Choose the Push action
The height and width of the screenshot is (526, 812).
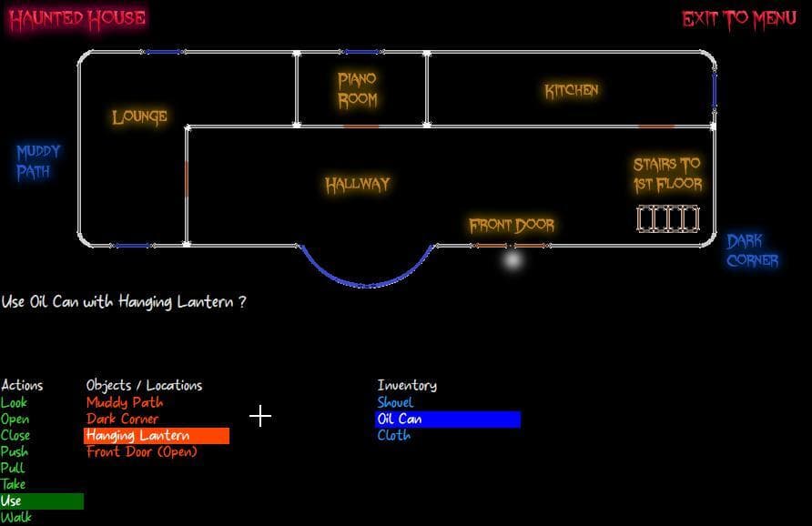[x=15, y=451]
